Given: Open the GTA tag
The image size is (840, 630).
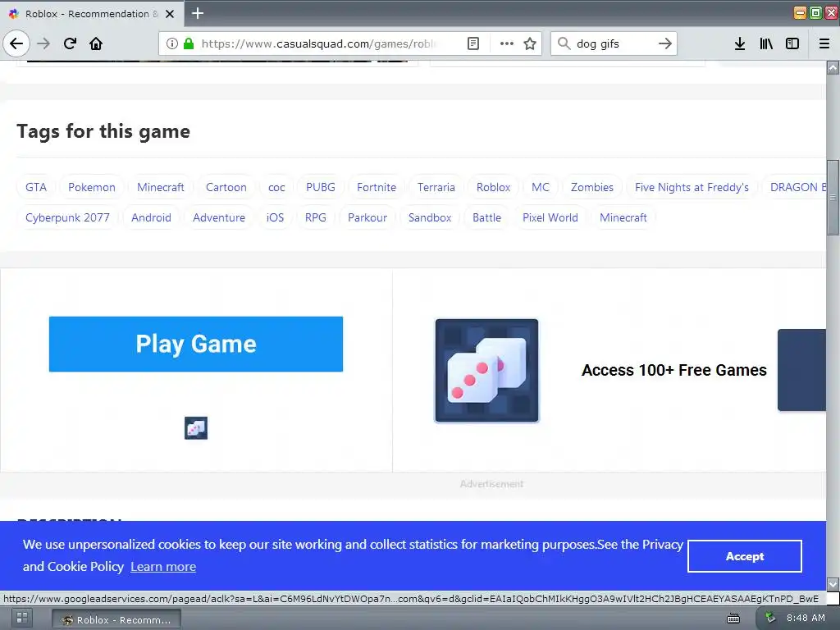Looking at the screenshot, I should click(x=36, y=188).
